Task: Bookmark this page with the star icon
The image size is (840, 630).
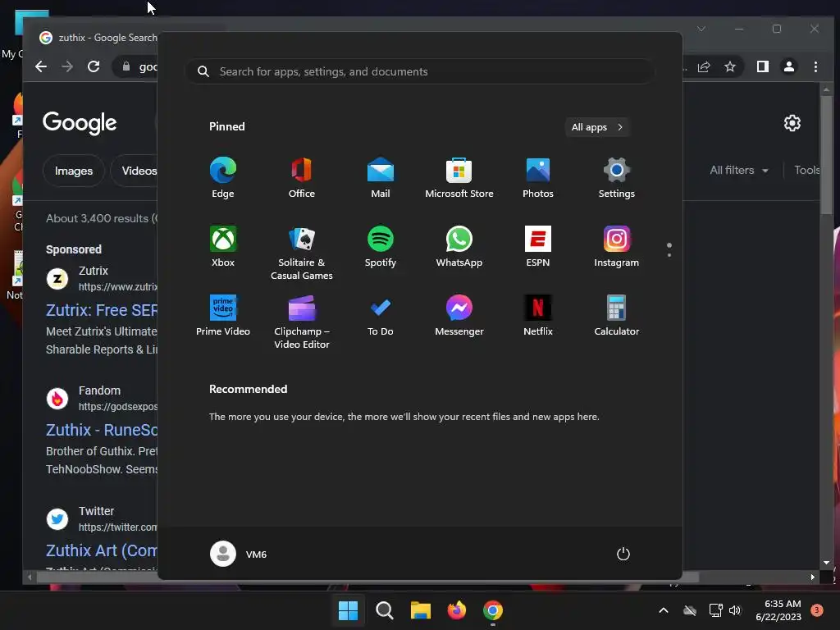Action: click(x=729, y=66)
